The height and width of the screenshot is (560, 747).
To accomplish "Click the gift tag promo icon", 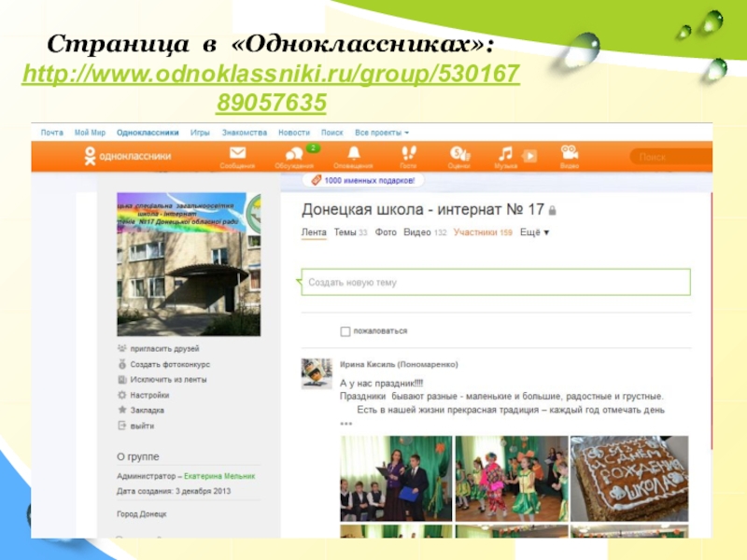I will pos(317,180).
